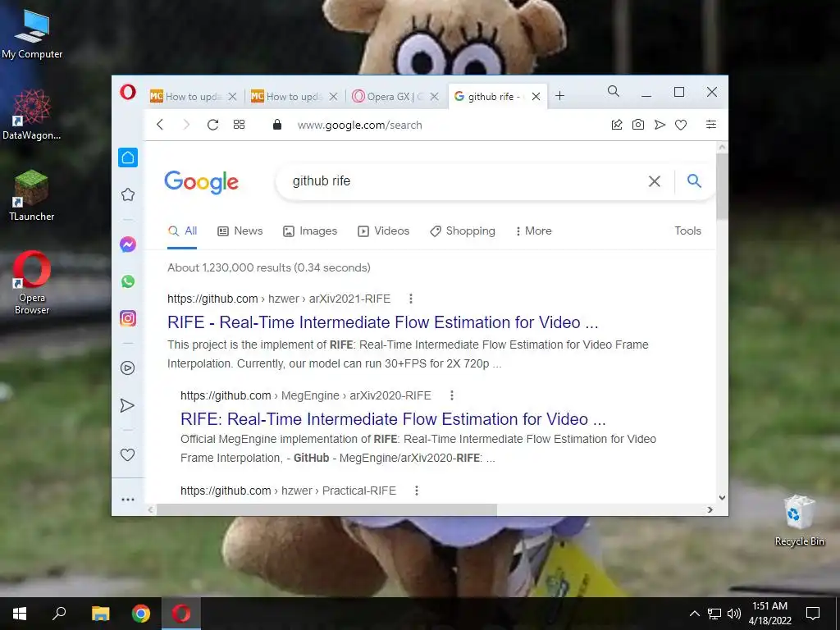Go back to the previous page

[160, 125]
